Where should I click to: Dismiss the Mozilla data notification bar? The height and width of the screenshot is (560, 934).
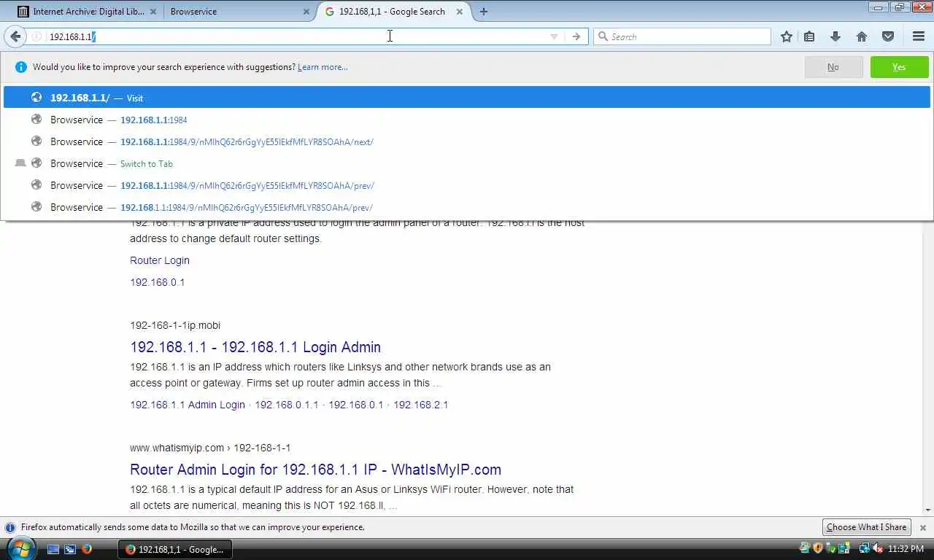[923, 527]
